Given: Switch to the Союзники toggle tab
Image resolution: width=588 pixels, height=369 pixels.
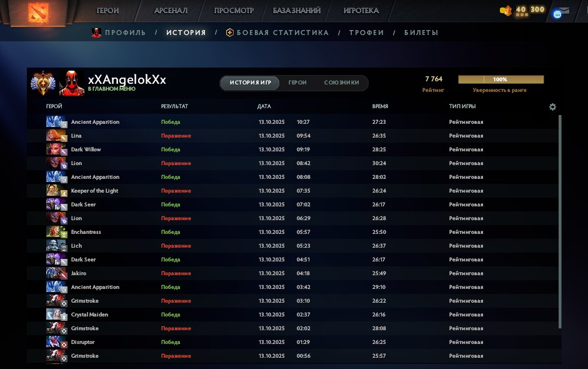Looking at the screenshot, I should click(341, 83).
